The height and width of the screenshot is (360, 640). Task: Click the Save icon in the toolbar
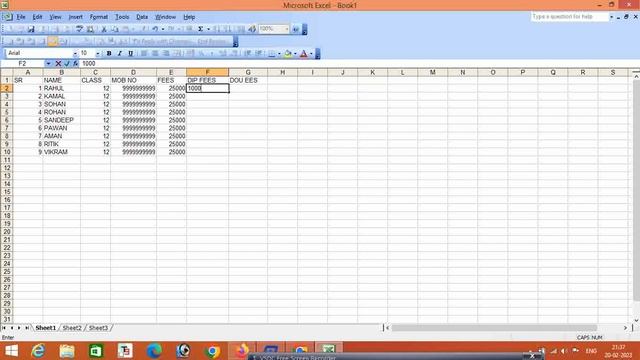click(x=31, y=29)
